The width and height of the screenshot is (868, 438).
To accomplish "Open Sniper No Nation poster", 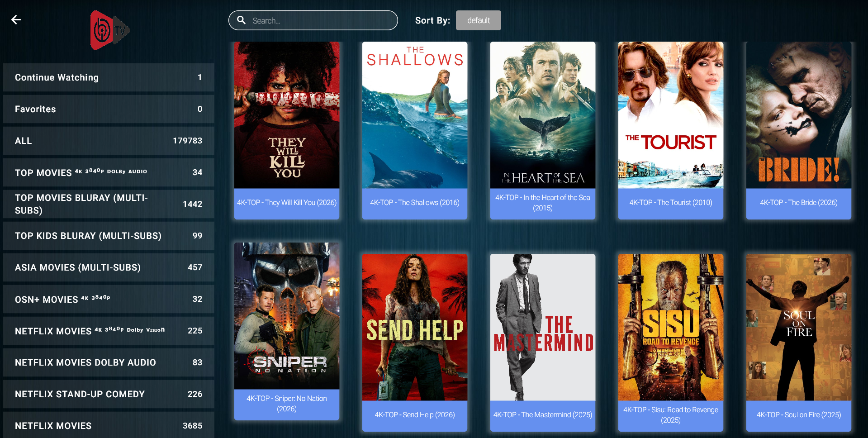I will point(287,316).
